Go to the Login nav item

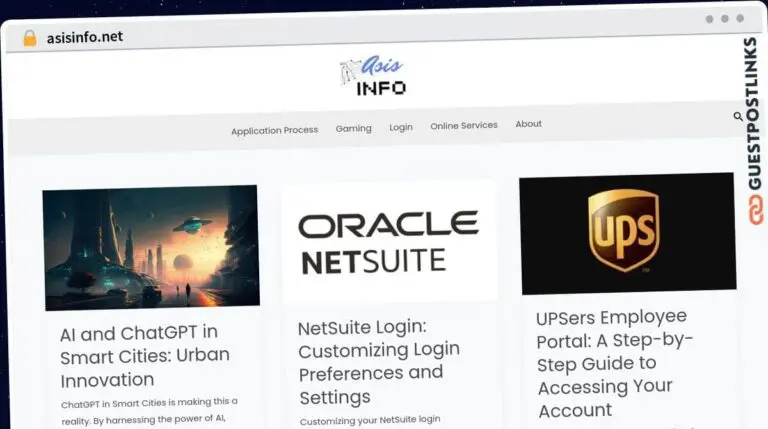(x=401, y=127)
